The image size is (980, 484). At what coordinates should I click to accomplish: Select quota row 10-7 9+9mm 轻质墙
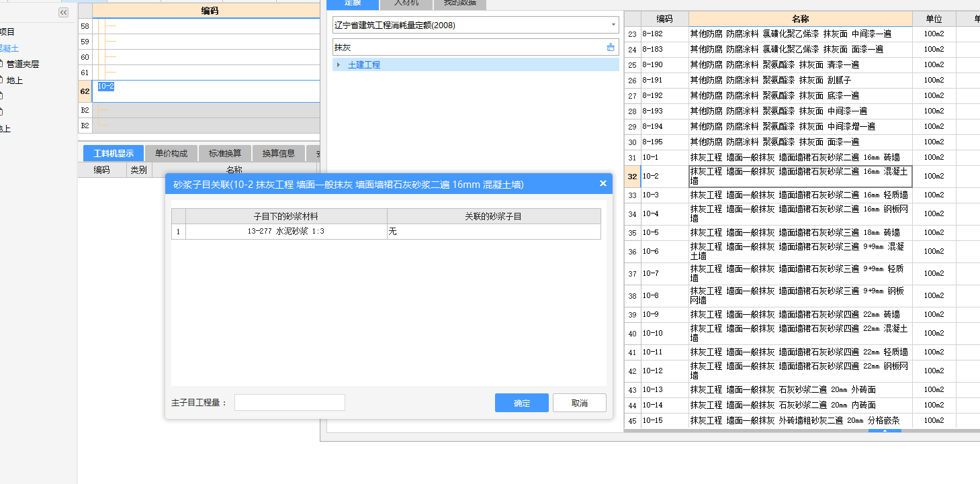(x=800, y=273)
